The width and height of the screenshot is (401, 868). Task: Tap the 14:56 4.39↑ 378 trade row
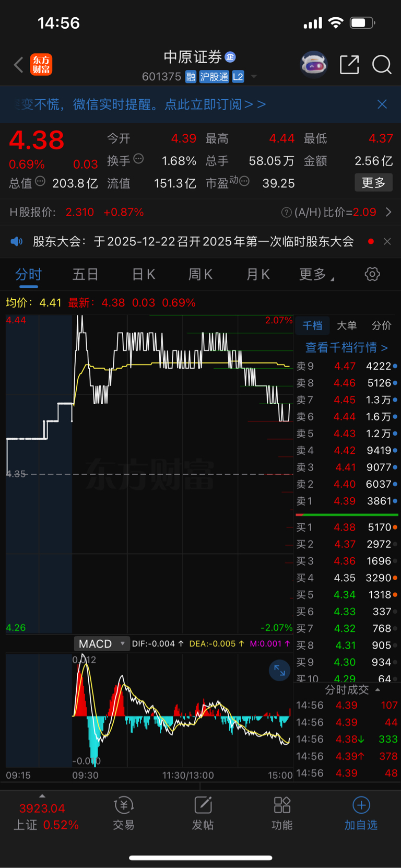tap(347, 756)
